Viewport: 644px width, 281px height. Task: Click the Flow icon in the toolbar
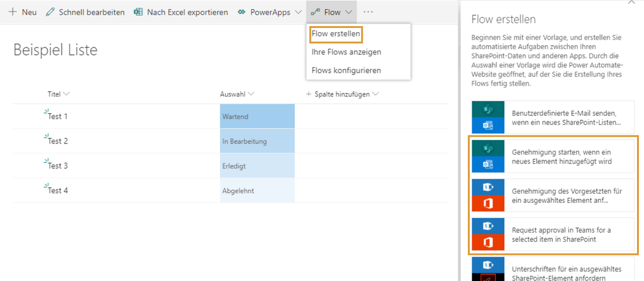(315, 12)
